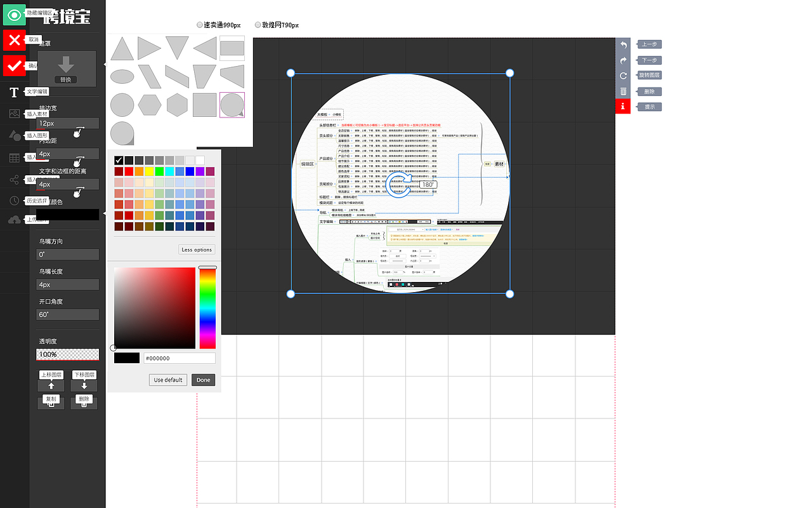Pick the black swatch with checkmark
The width and height of the screenshot is (812, 508).
point(119,160)
